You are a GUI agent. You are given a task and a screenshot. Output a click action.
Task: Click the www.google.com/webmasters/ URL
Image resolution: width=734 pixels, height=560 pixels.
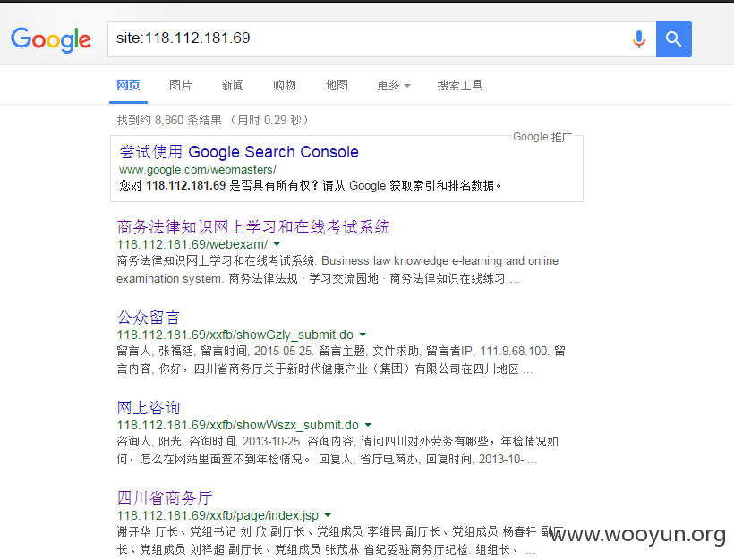(x=198, y=169)
